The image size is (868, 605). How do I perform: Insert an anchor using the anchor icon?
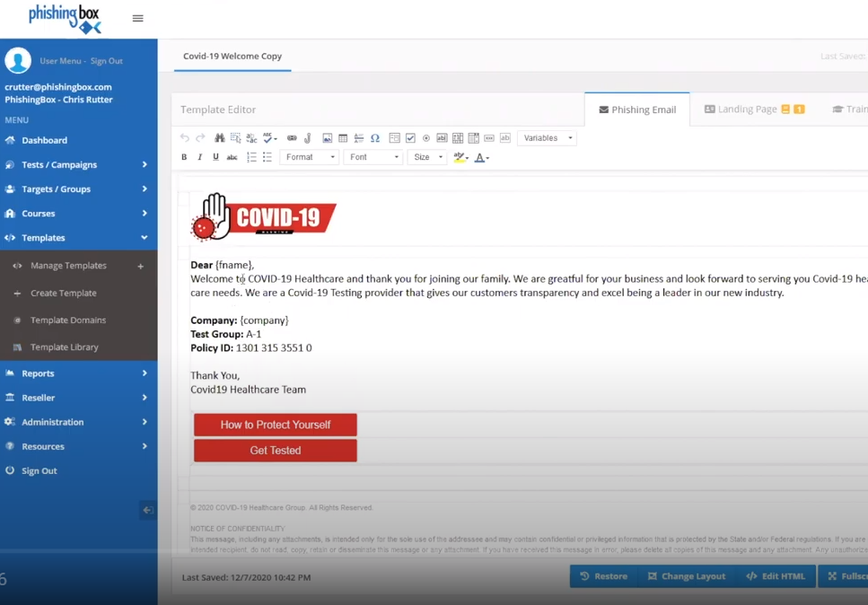click(x=306, y=137)
